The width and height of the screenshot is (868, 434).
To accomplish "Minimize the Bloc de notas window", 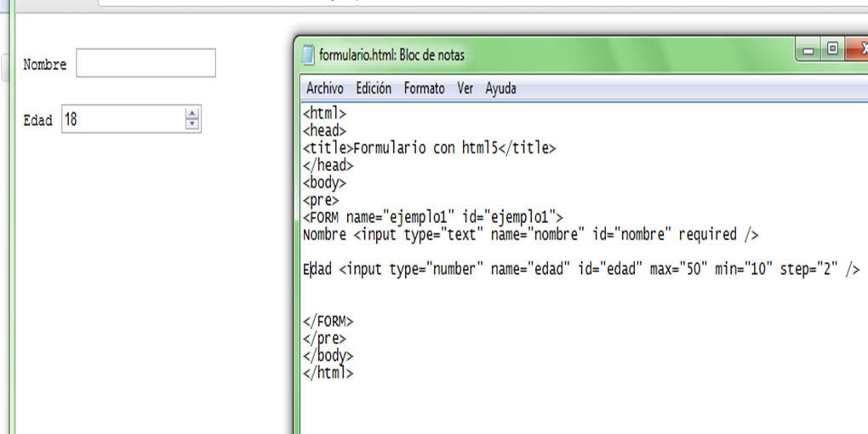I will coord(808,49).
